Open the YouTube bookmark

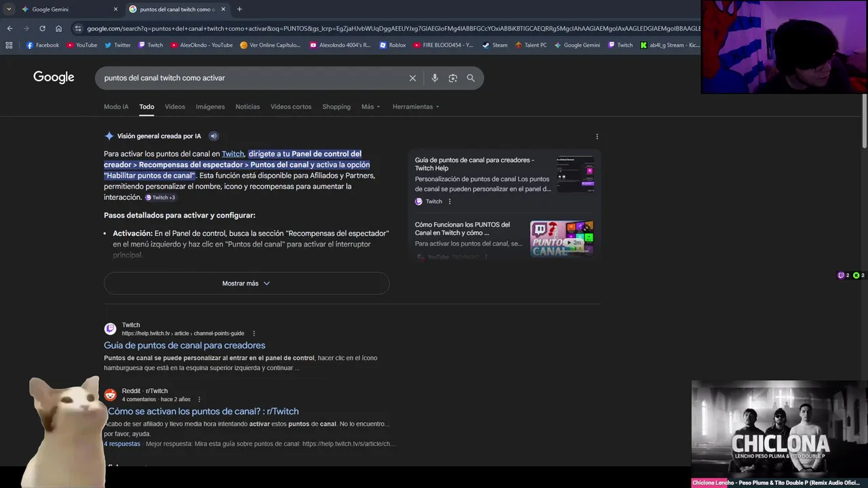pyautogui.click(x=81, y=45)
